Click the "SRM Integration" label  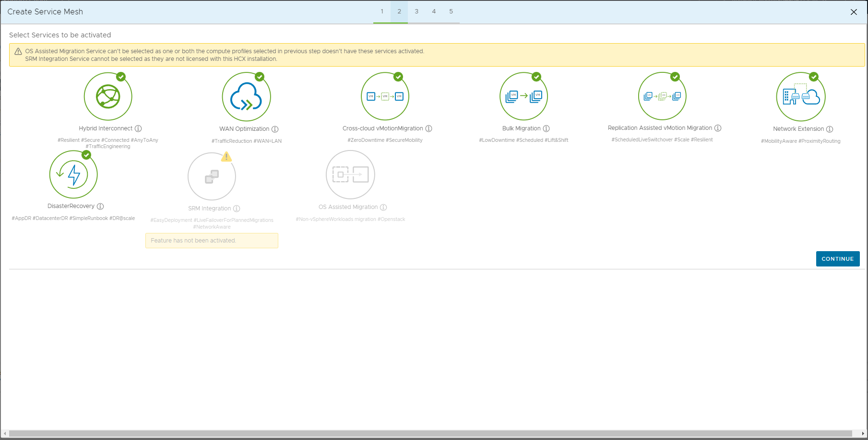(x=210, y=208)
